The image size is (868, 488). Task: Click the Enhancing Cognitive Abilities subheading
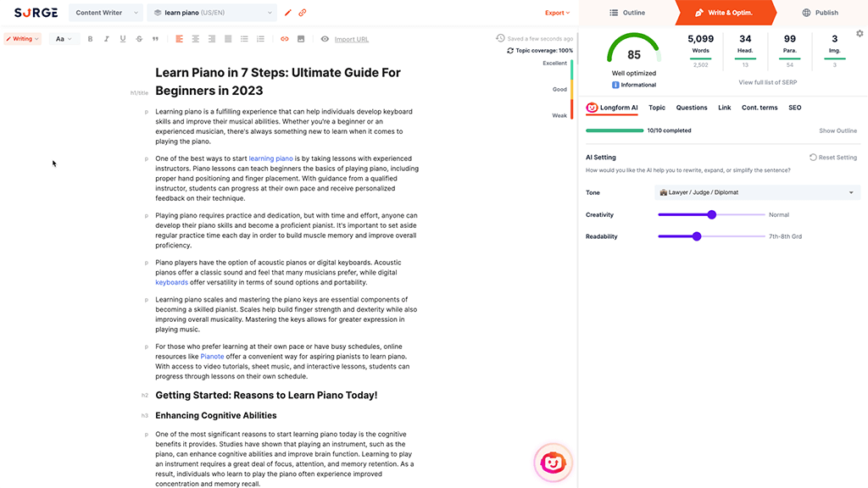tap(216, 415)
